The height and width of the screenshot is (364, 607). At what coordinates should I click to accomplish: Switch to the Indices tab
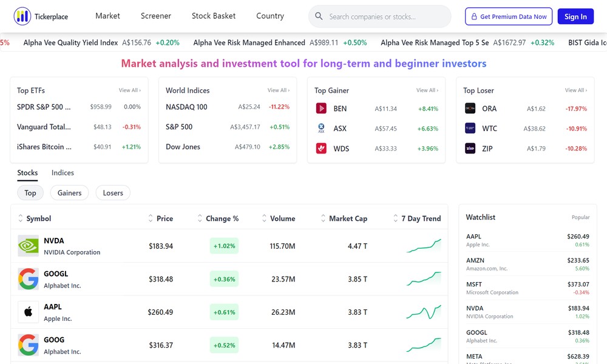point(63,173)
